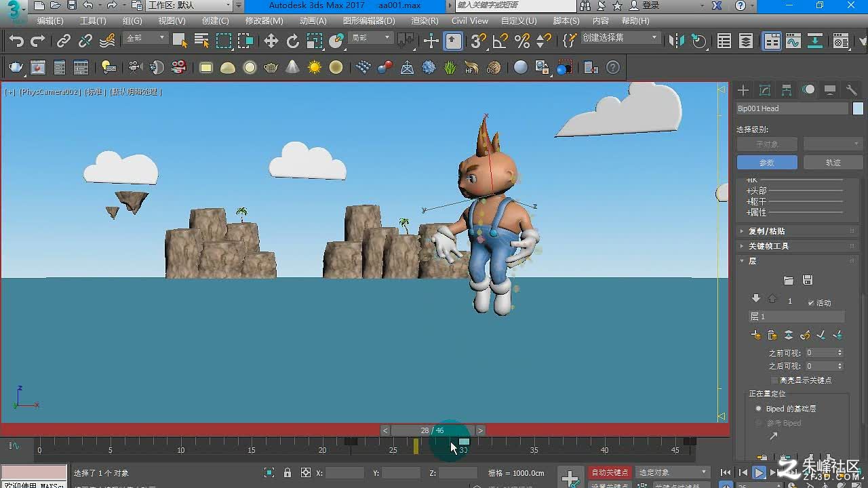The height and width of the screenshot is (488, 868).
Task: Undo the last action in main toolbar
Action: (x=16, y=41)
